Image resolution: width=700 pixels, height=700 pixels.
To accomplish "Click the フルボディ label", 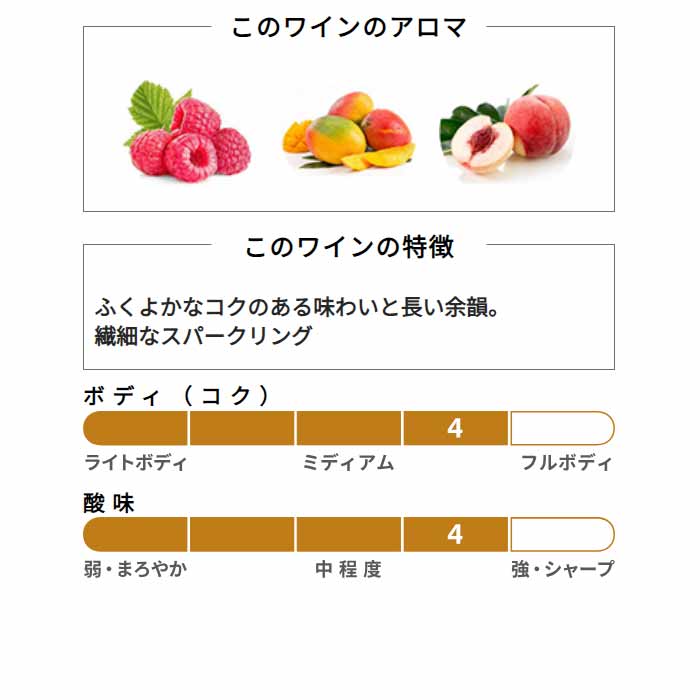I will pyautogui.click(x=566, y=462).
